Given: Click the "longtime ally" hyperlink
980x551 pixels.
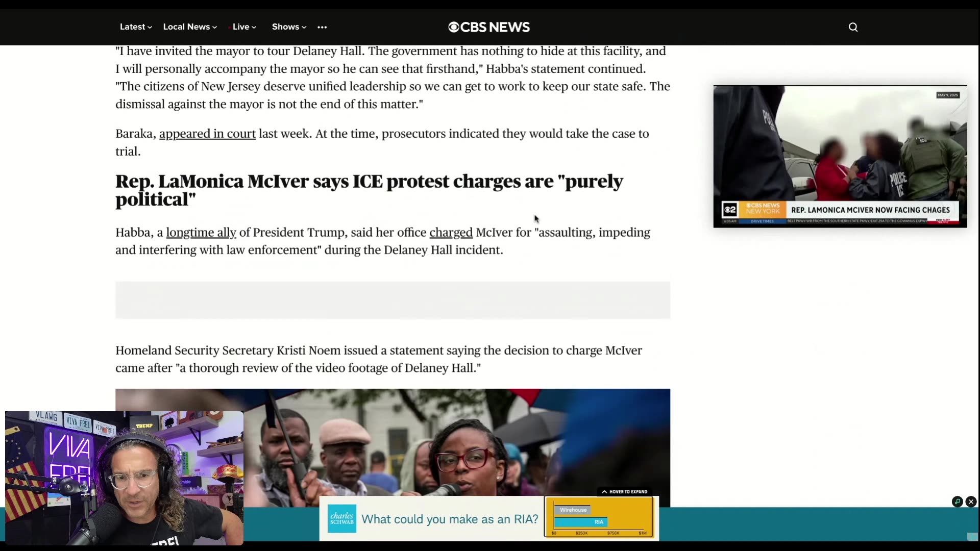Looking at the screenshot, I should tap(201, 233).
